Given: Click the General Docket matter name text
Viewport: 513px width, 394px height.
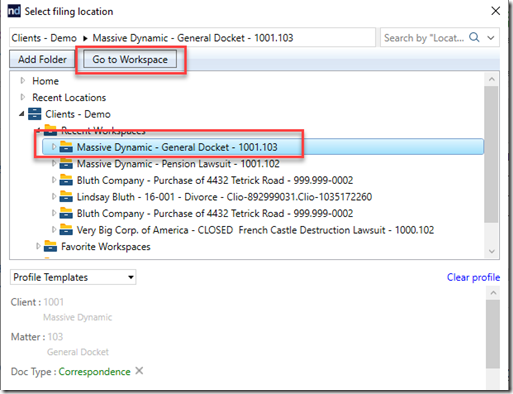Looking at the screenshot, I should point(78,352).
